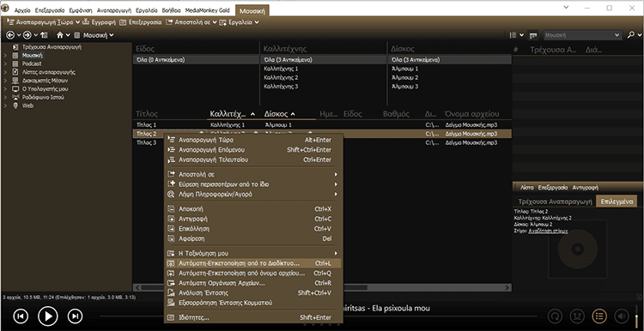Skip to the previous track
This screenshot has width=644, height=331.
[x=21, y=316]
